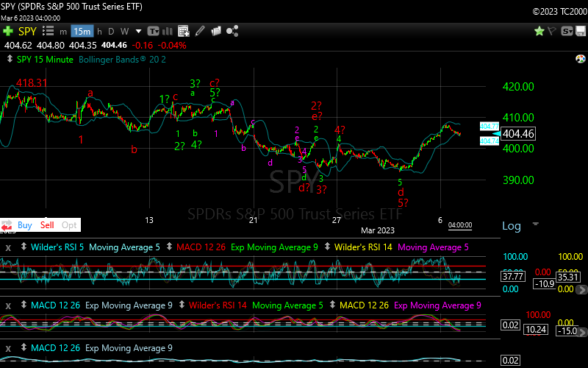
Task: Select the pencil drawing tools icon
Action: coord(200,31)
